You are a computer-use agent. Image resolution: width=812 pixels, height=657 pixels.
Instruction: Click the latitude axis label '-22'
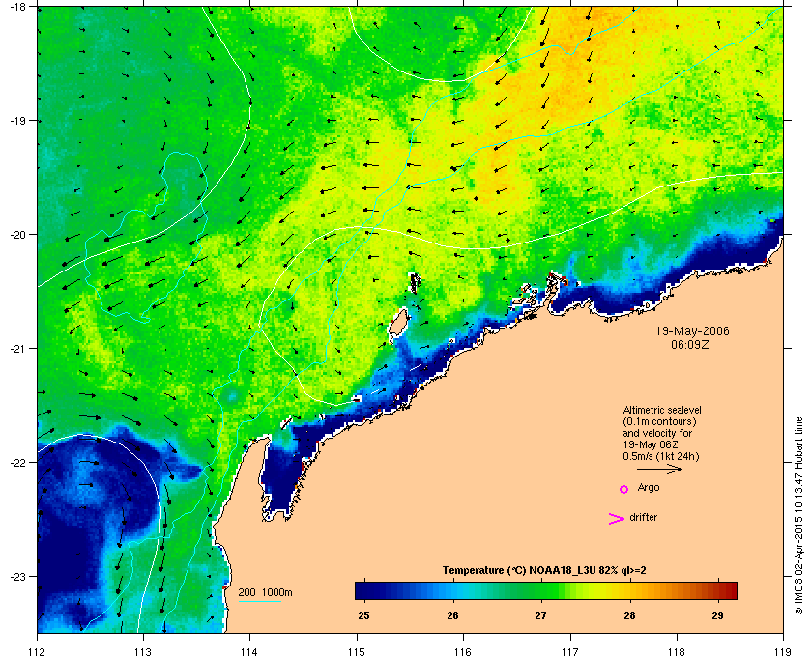(18, 463)
